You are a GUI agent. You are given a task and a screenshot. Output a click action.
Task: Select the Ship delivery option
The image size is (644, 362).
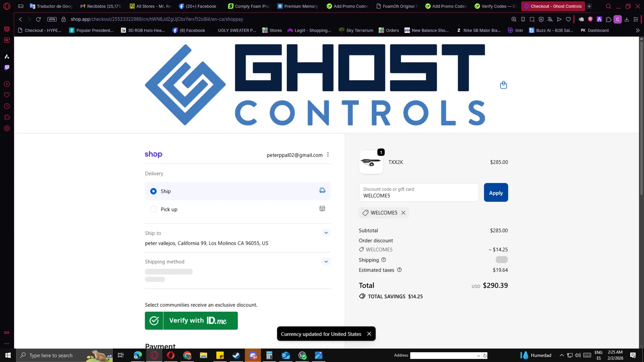[237, 191]
